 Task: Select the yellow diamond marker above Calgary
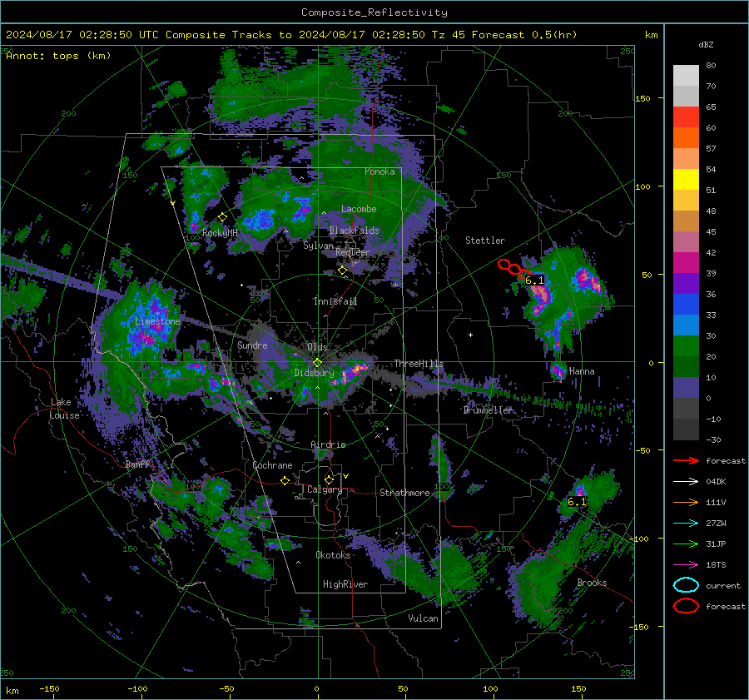[x=329, y=479]
